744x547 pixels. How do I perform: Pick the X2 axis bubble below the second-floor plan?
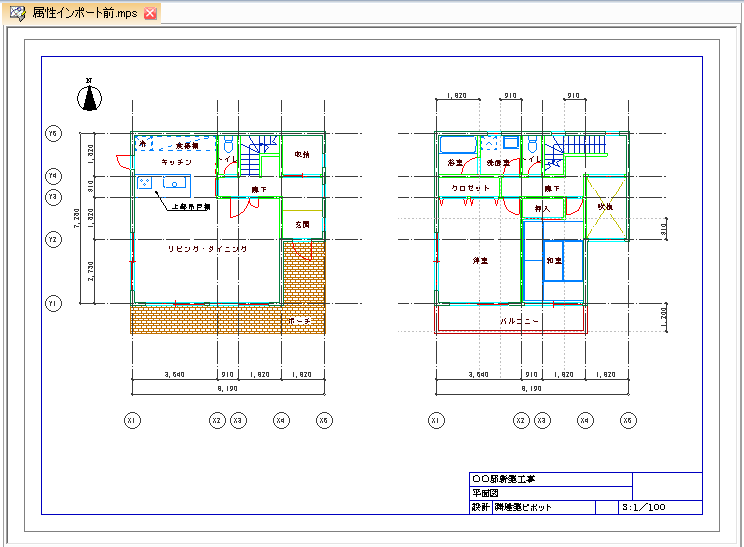tap(521, 420)
